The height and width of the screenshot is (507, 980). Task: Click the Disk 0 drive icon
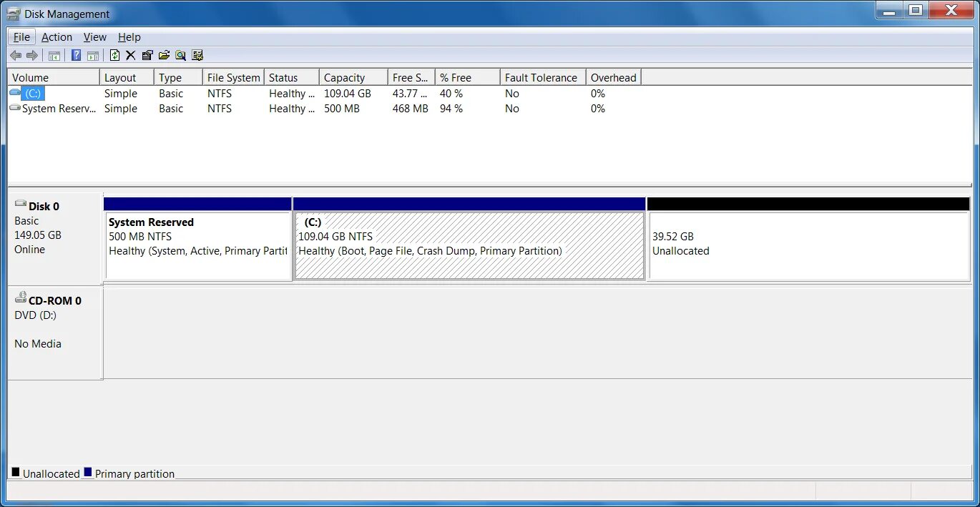pos(21,205)
